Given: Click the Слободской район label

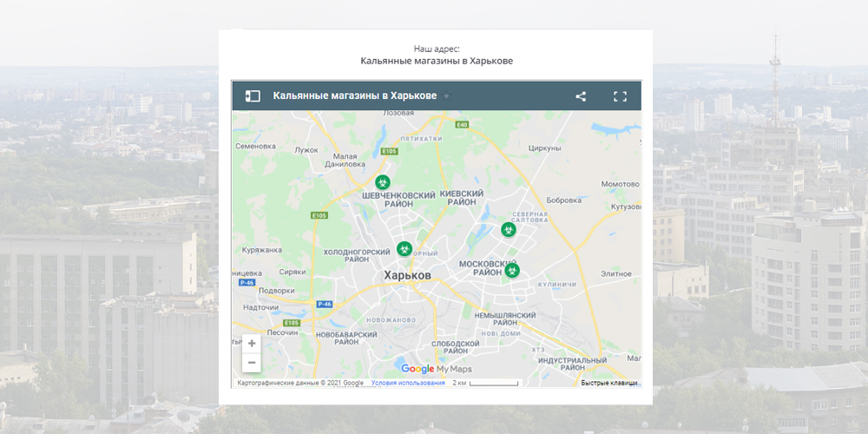Looking at the screenshot, I should tap(455, 348).
